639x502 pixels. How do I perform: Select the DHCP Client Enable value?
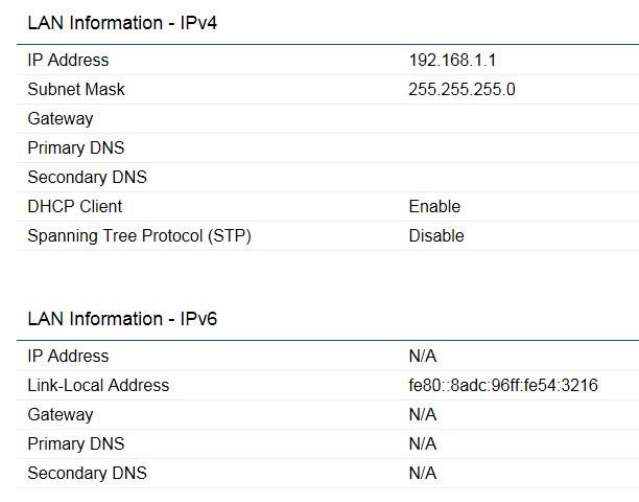tap(434, 207)
